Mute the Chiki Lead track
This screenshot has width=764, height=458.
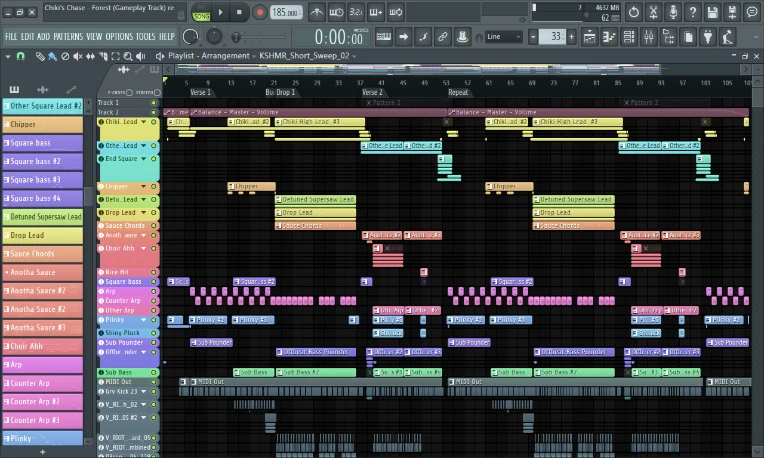(153, 122)
